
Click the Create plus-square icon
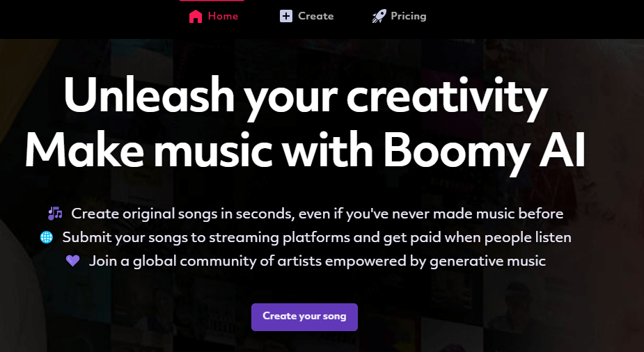pyautogui.click(x=286, y=16)
